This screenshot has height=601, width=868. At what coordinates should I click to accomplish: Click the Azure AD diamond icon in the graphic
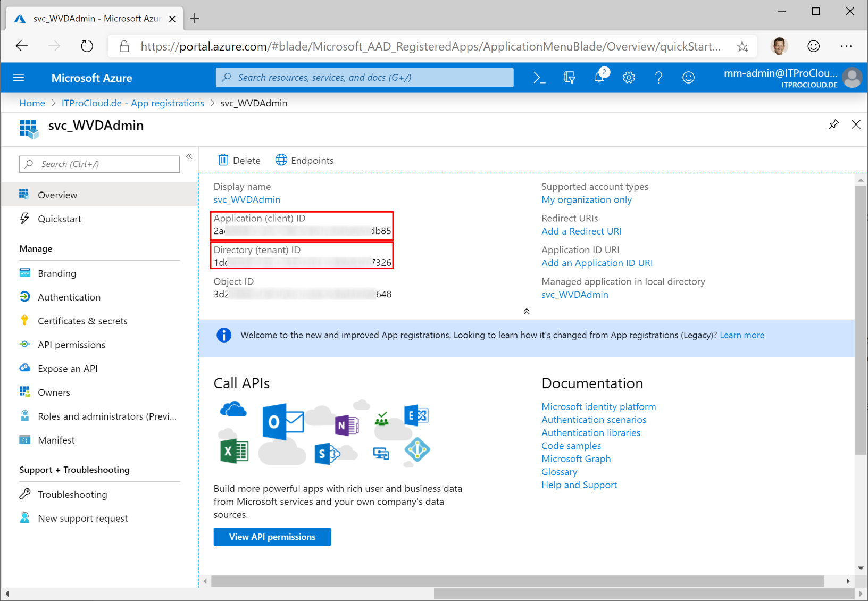point(417,450)
